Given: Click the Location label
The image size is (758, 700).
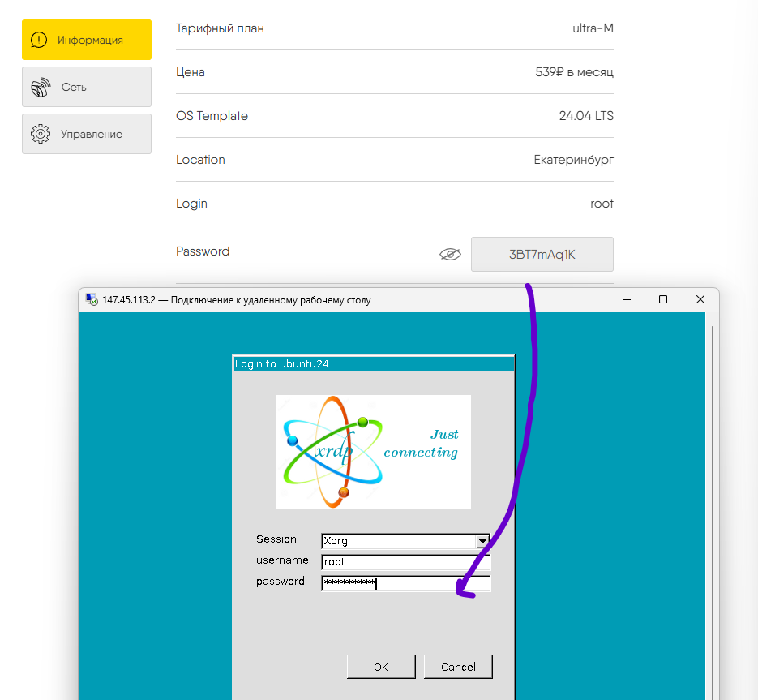Looking at the screenshot, I should [200, 160].
